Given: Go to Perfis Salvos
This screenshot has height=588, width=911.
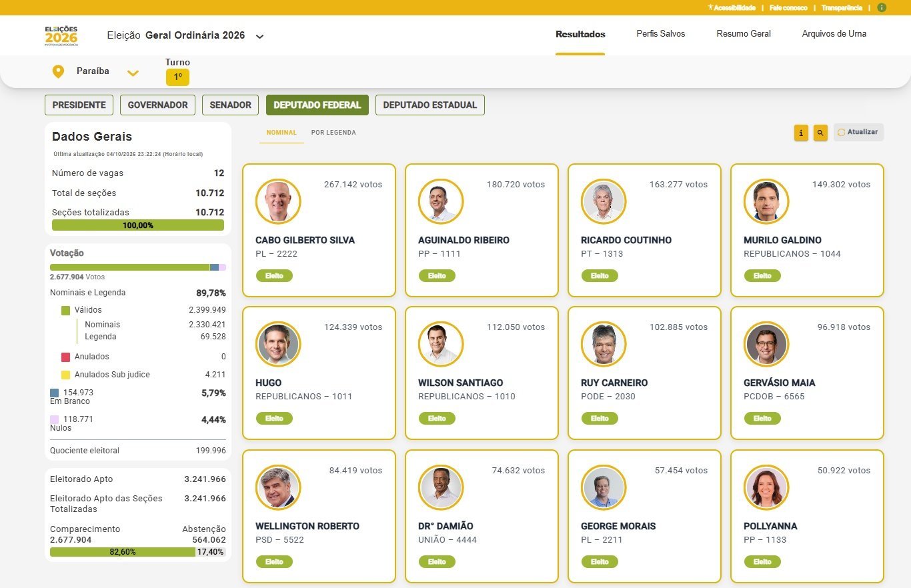Looking at the screenshot, I should [x=661, y=34].
